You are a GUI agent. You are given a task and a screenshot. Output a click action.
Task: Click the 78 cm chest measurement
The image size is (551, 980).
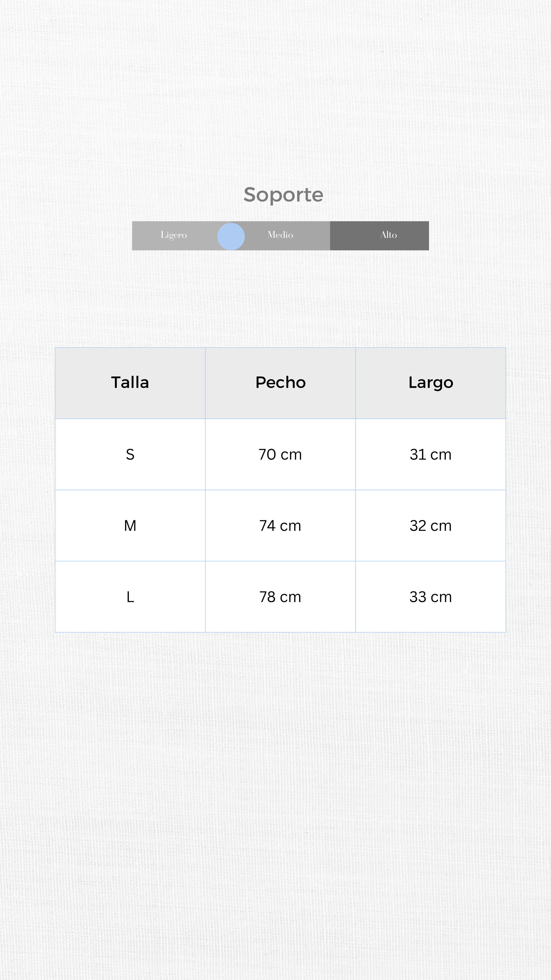pos(280,597)
